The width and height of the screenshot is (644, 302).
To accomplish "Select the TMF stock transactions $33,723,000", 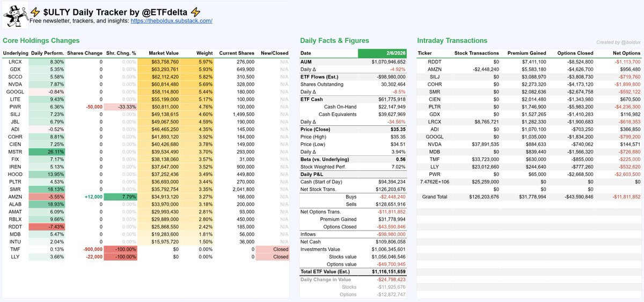I will pyautogui.click(x=485, y=160).
